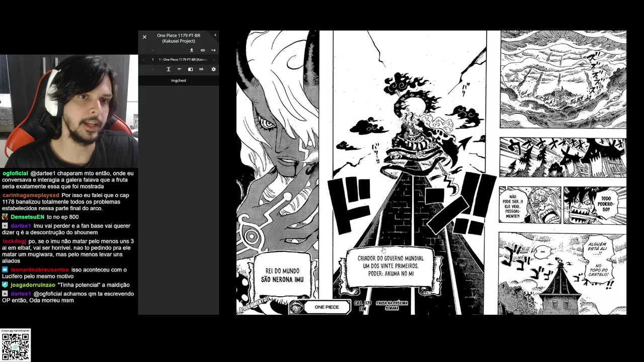The width and height of the screenshot is (644, 362).
Task: Click the share arrow icon in the sidebar
Action: tap(213, 50)
